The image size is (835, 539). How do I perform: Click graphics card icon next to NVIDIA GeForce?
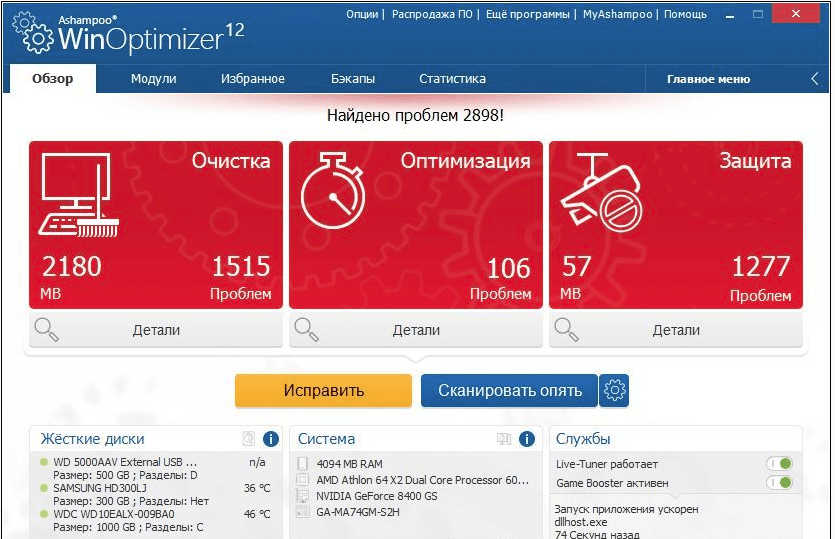302,496
